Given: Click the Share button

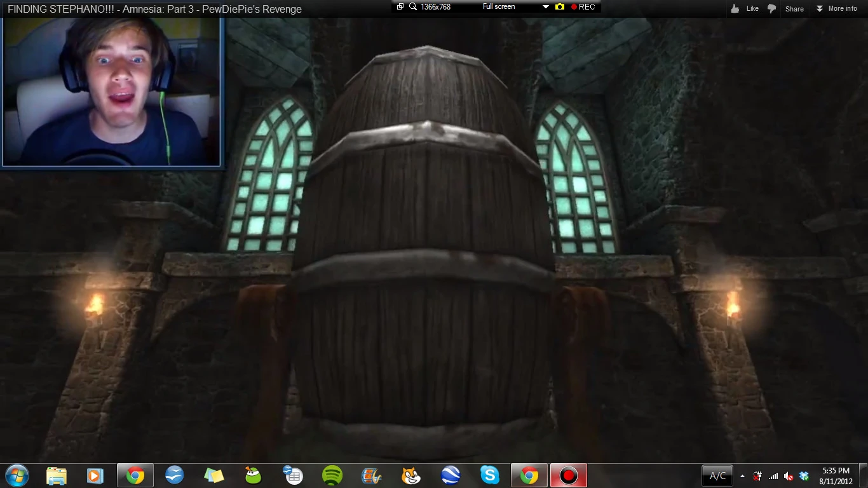Looking at the screenshot, I should (794, 8).
